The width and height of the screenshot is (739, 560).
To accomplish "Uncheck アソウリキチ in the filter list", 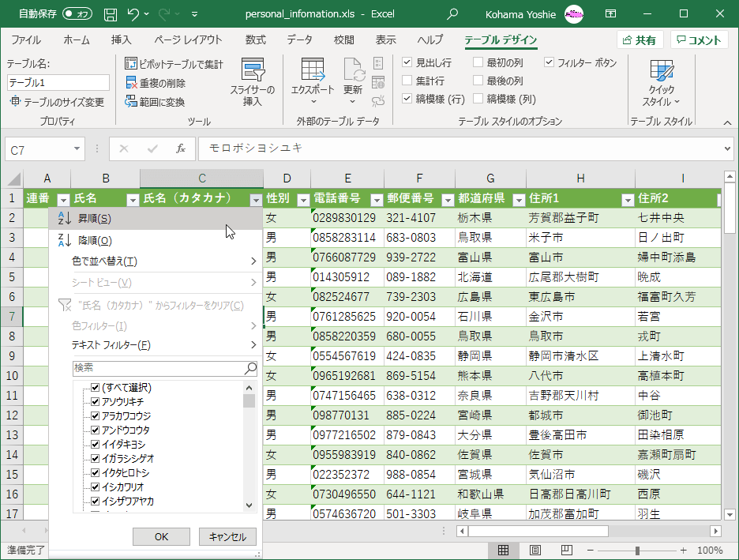I will (x=96, y=401).
